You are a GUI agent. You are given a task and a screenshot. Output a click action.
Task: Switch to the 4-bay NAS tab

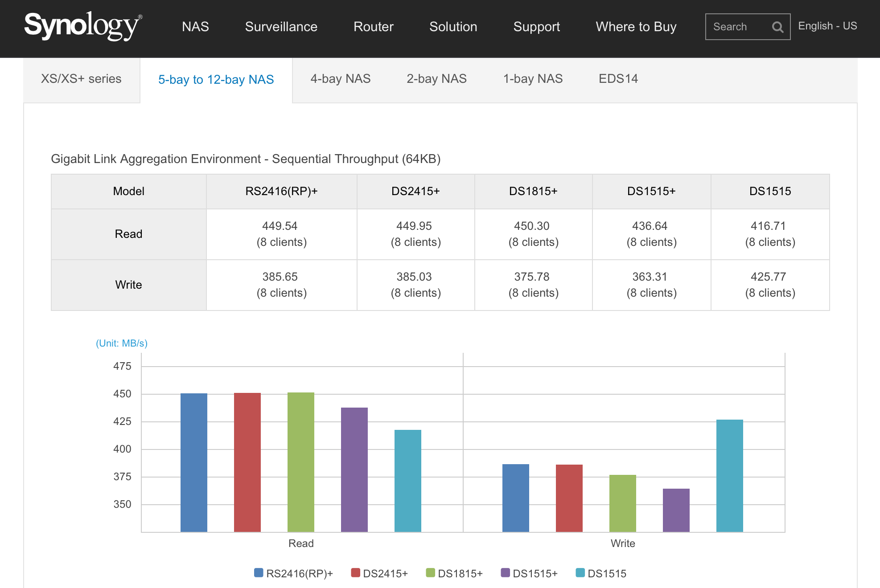coord(341,79)
